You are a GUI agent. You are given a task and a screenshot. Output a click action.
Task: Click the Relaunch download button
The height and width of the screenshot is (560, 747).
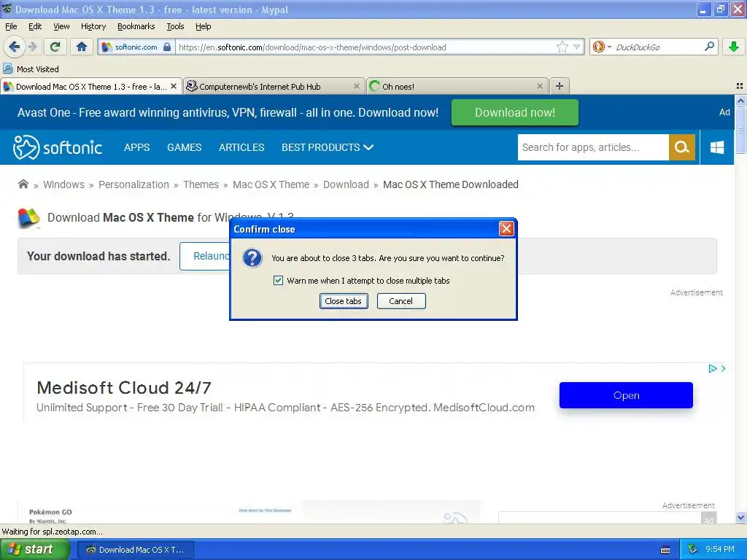(205, 256)
